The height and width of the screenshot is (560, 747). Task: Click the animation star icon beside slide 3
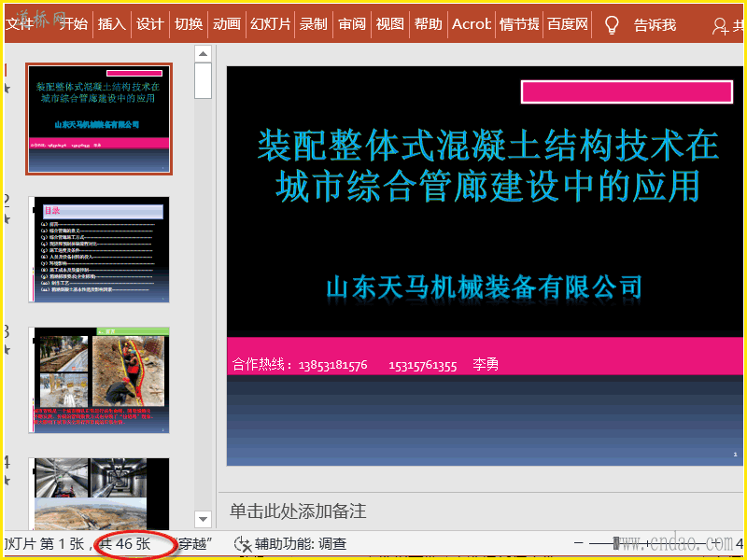pyautogui.click(x=7, y=350)
